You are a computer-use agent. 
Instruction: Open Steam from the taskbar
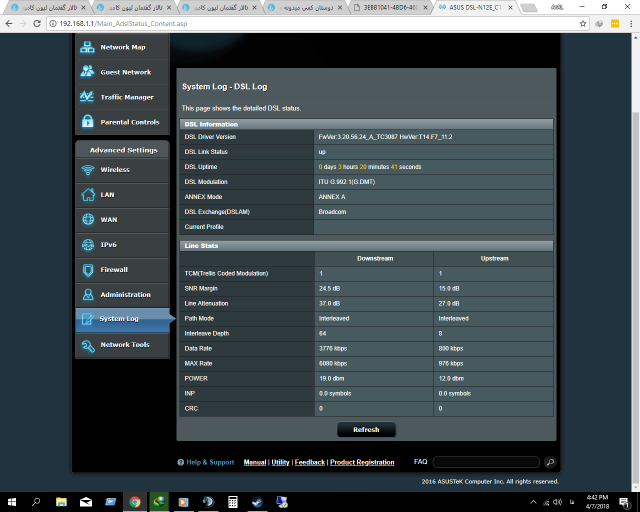click(257, 502)
